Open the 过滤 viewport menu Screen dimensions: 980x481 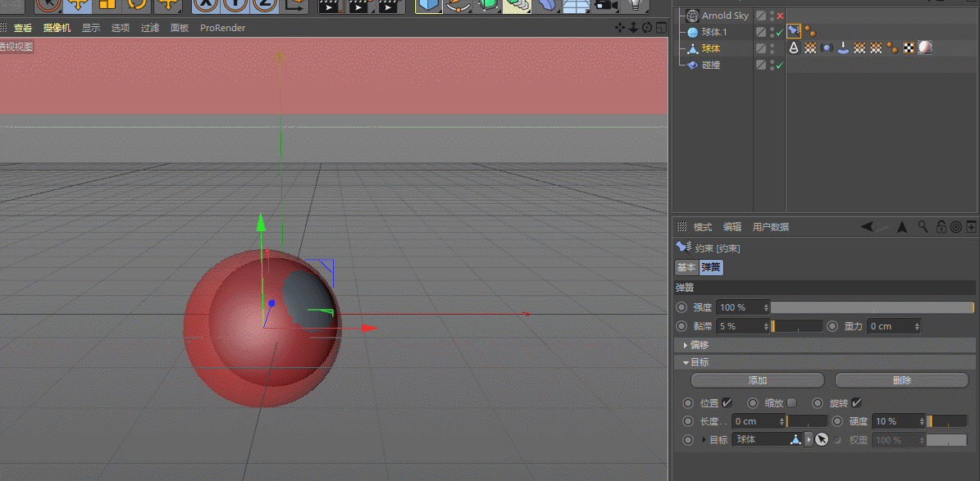pos(149,28)
